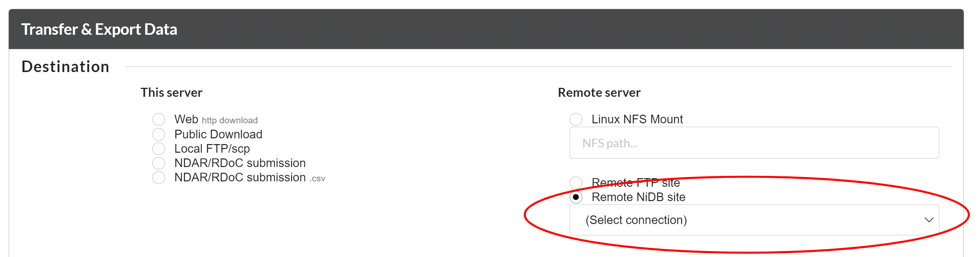Screen dimensions: 980x257
Task: Select the Web http download radio button
Action: 159,120
